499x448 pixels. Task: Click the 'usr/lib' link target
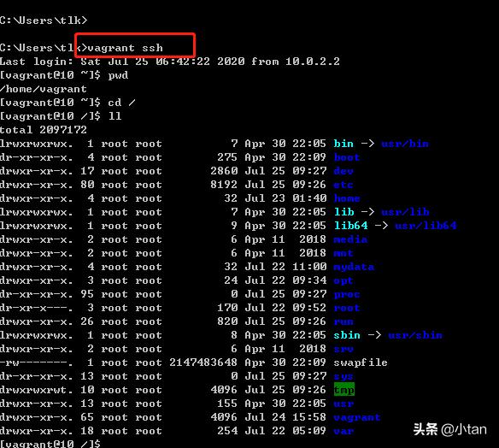pyautogui.click(x=405, y=212)
